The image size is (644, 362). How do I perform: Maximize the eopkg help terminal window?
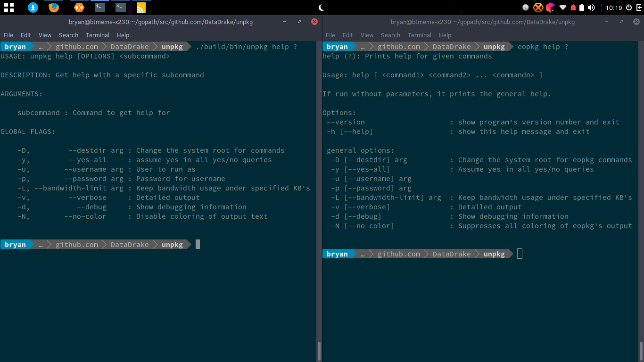click(621, 22)
